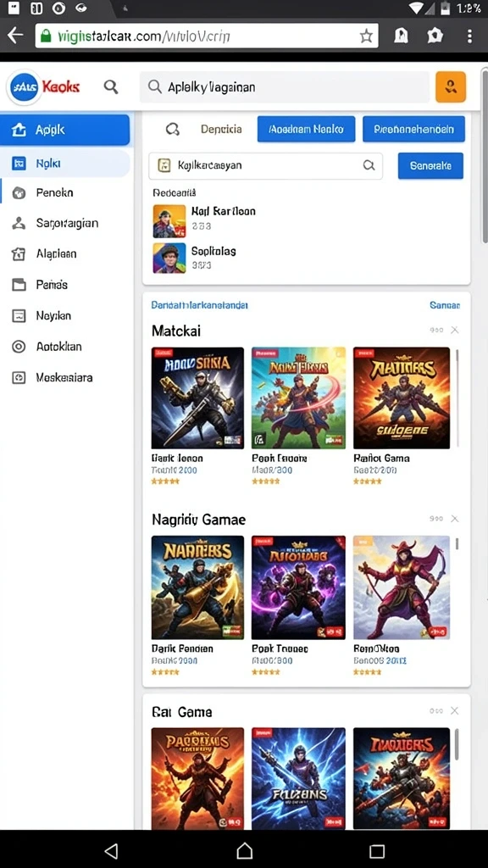The width and height of the screenshot is (488, 868).
Task: Open the Depicia tab
Action: pos(221,129)
